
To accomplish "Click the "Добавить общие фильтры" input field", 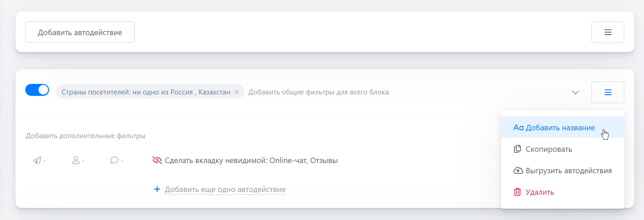I will 318,92.
